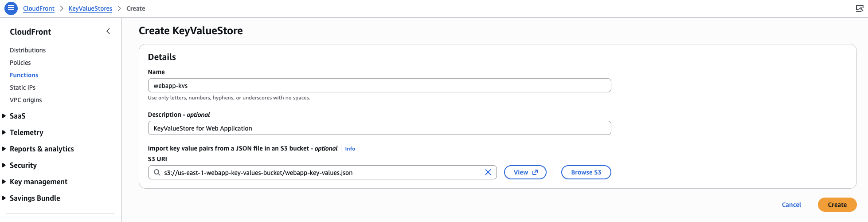This screenshot has height=222, width=868.
Task: Expand the Savings Bundle section
Action: [x=4, y=198]
